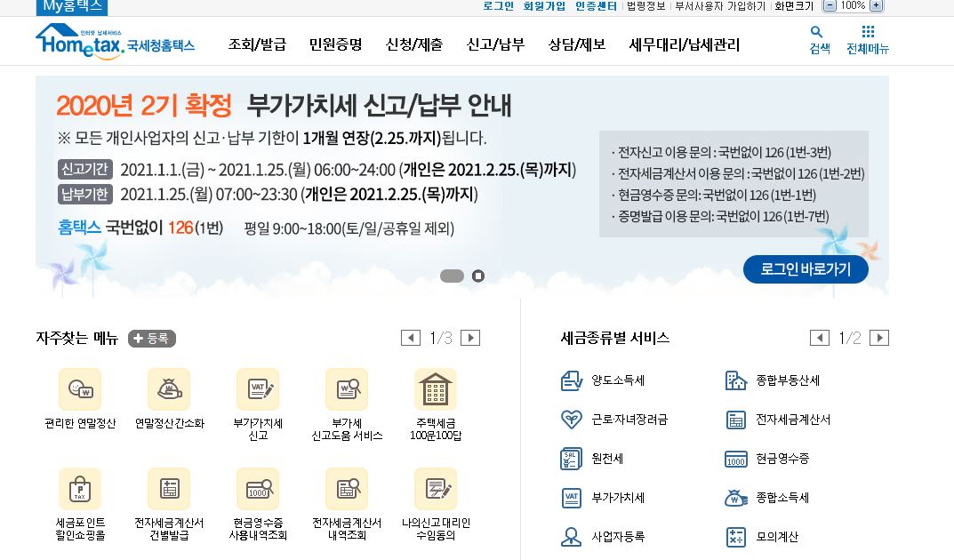
Task: Open 전자세금계산서 내역조회 icon
Action: point(347,489)
